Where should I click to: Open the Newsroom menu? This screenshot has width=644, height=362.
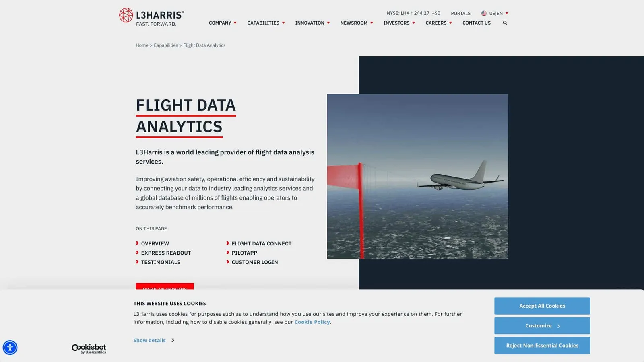coord(354,23)
